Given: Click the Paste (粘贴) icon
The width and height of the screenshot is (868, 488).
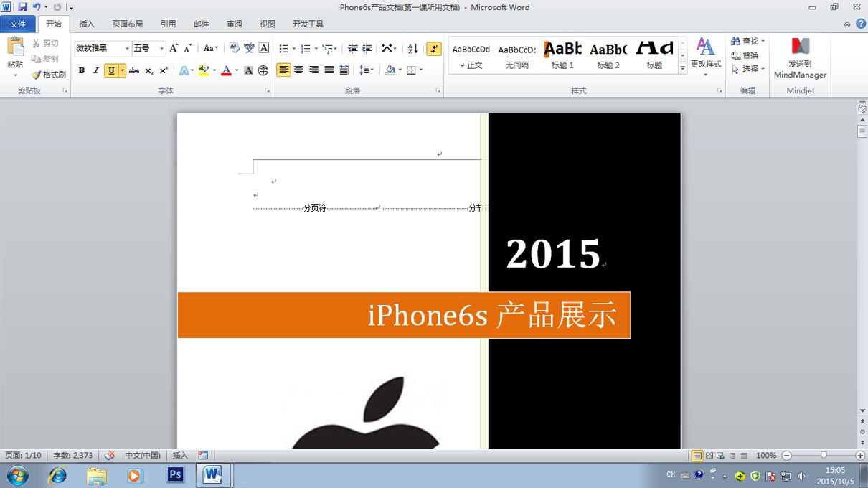Looking at the screenshot, I should click(15, 47).
